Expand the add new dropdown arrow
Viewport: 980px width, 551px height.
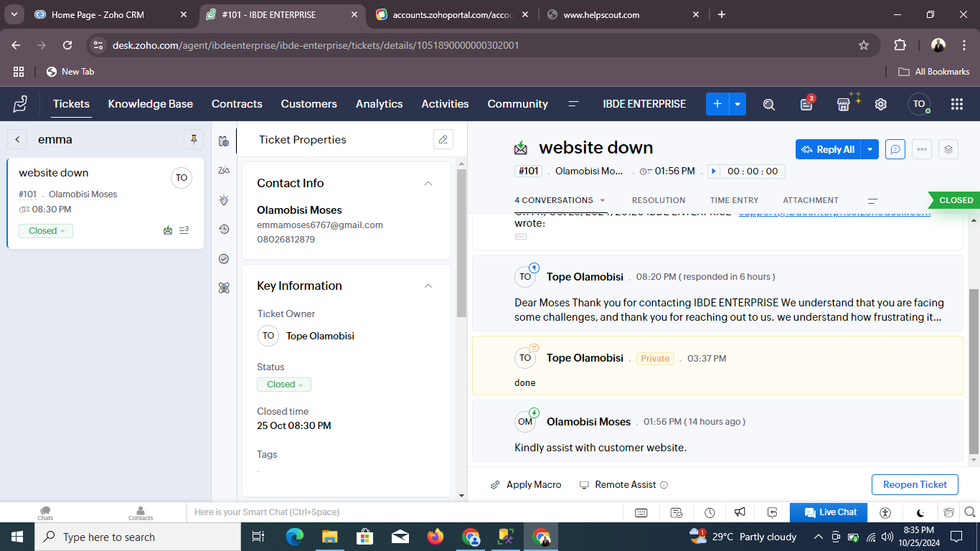coord(738,104)
